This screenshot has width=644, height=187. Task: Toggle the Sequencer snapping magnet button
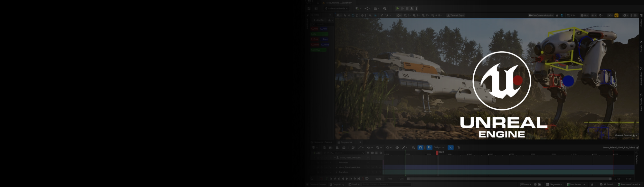coord(420,147)
